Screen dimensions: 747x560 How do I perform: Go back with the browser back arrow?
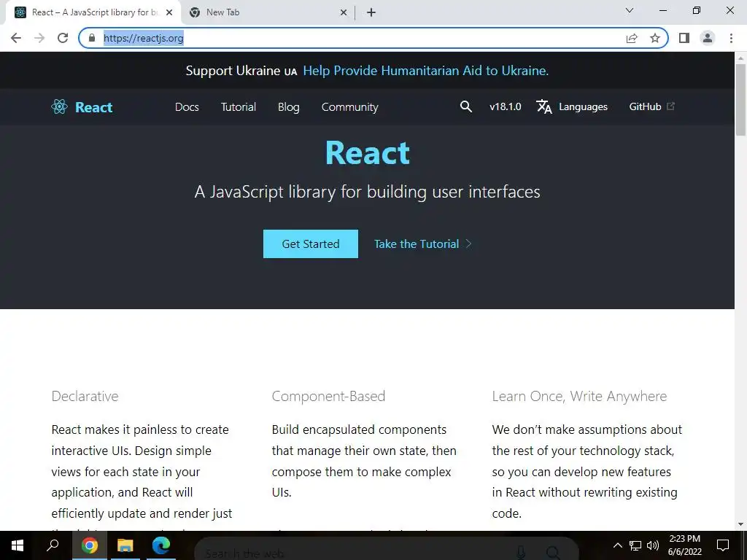coord(16,38)
